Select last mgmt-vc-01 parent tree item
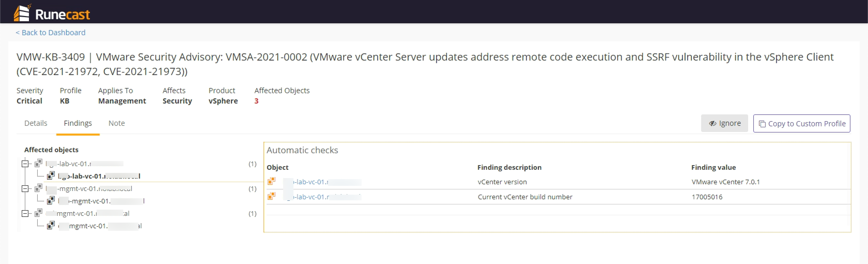Viewport: 868px width, 264px height. [x=88, y=214]
